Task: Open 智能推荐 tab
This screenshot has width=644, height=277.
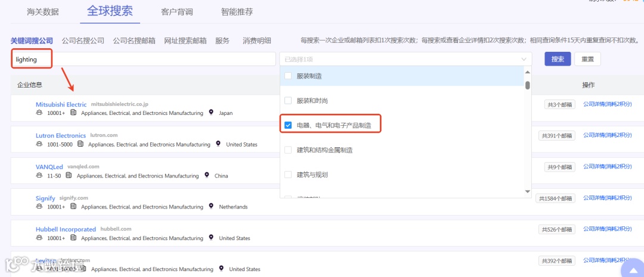Action: click(237, 12)
